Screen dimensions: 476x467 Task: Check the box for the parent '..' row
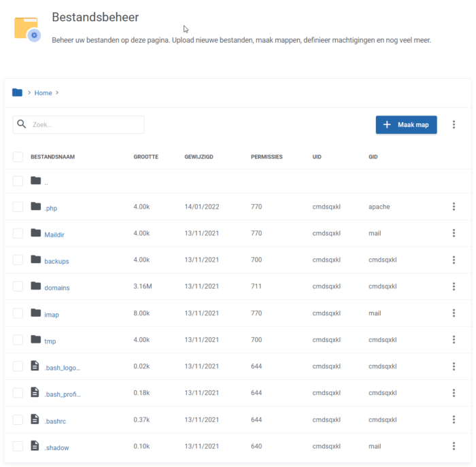click(x=18, y=181)
